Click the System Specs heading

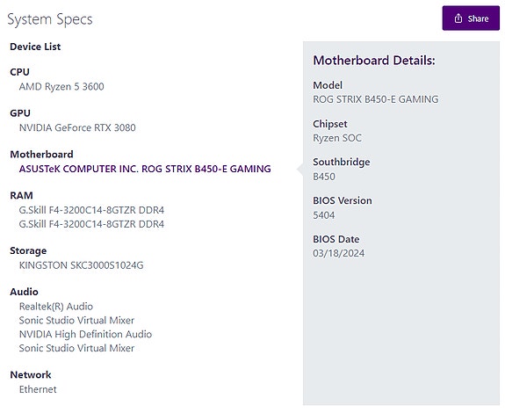point(50,19)
